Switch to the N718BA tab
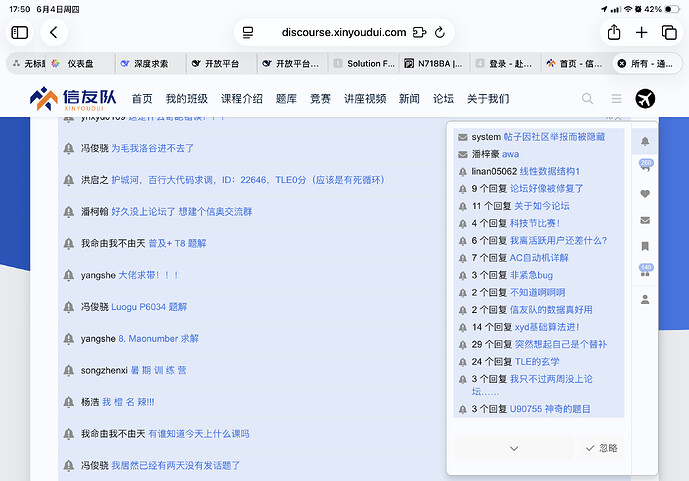This screenshot has height=481, width=689. [x=434, y=64]
